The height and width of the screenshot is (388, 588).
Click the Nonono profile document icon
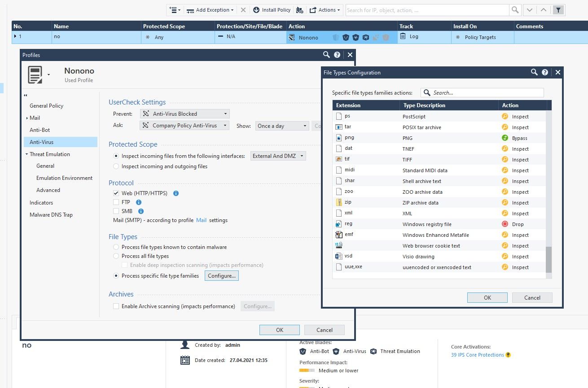[36, 74]
